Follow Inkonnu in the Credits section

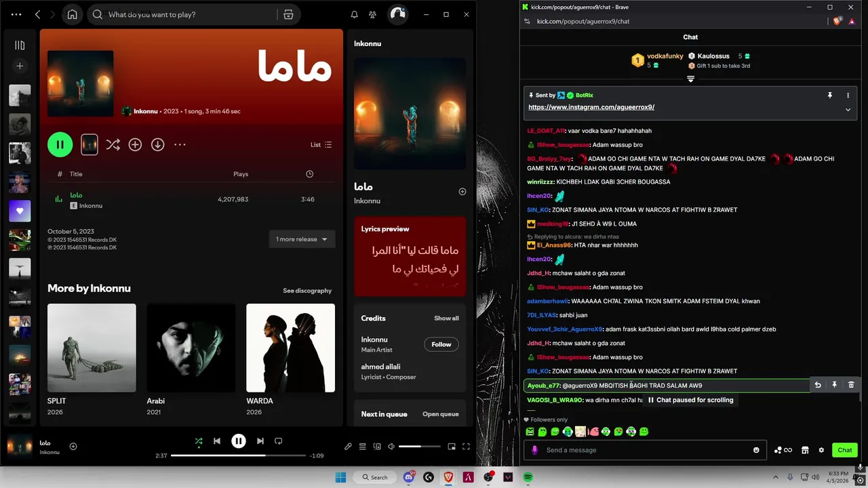(441, 344)
